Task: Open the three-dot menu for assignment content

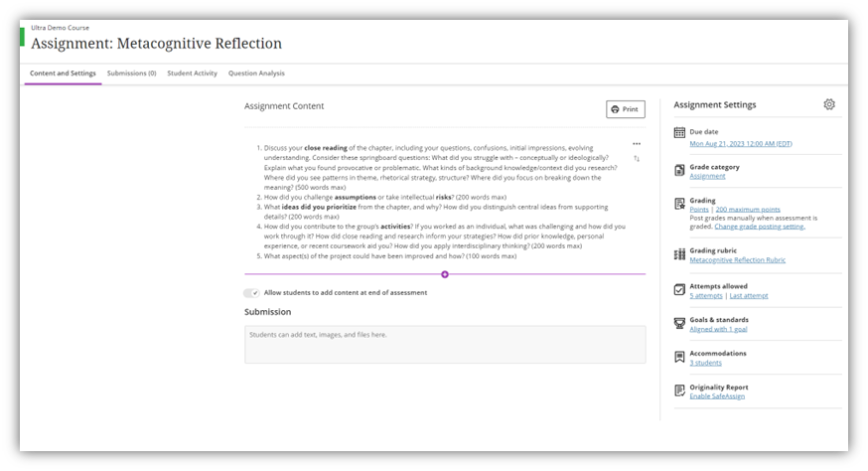Action: coord(637,144)
